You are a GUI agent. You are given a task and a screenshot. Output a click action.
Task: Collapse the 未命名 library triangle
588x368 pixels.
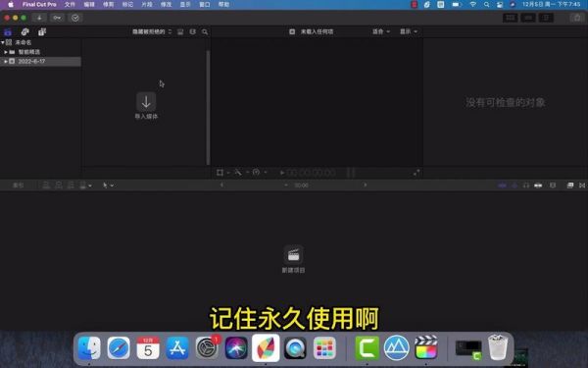pyautogui.click(x=3, y=42)
